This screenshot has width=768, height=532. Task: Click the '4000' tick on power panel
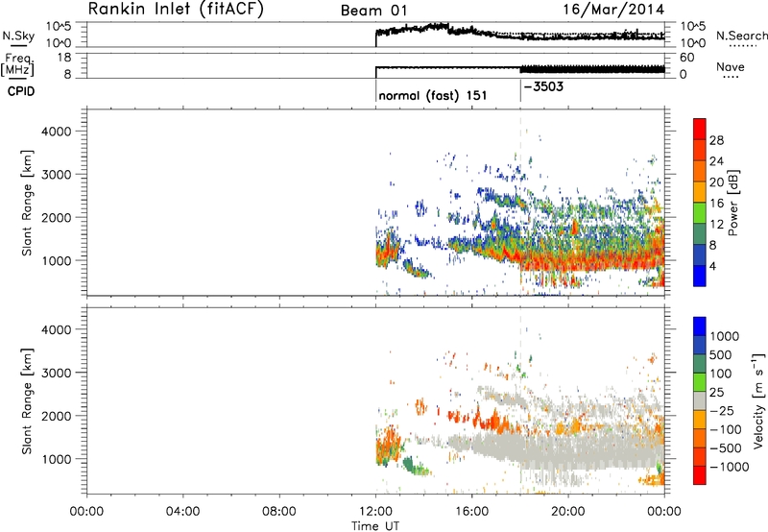tap(56, 132)
